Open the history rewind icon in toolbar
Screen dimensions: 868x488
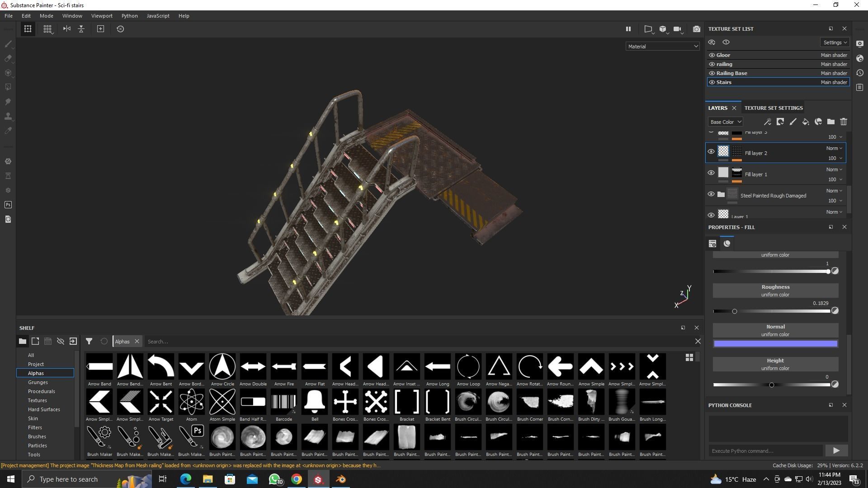pos(120,29)
